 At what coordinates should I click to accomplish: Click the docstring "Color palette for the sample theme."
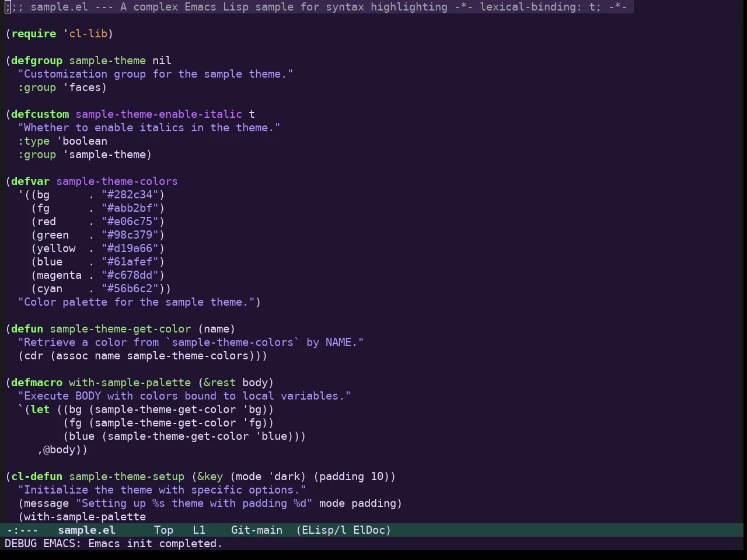tap(137, 302)
